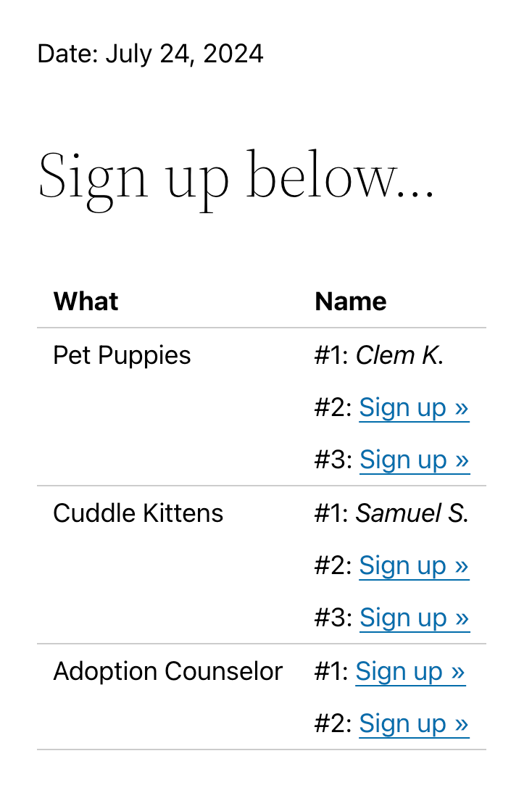Sign up for Cuddle Kittens slot #3
Viewport: 532px width, 793px height.
point(415,618)
